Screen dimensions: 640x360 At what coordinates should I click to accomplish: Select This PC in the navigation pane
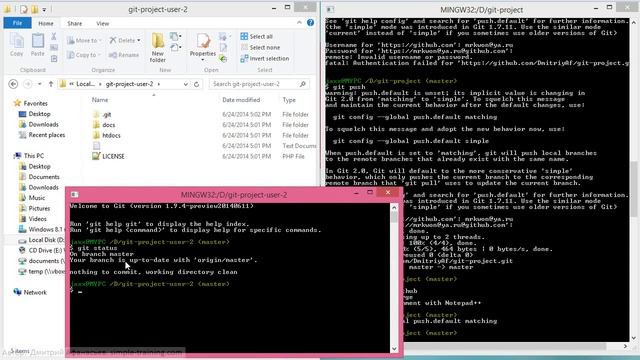point(33,156)
